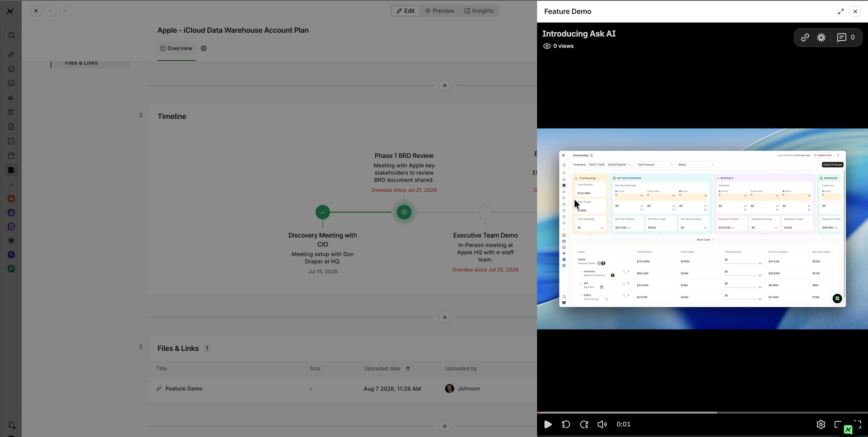Open video player settings gear

tap(821, 424)
